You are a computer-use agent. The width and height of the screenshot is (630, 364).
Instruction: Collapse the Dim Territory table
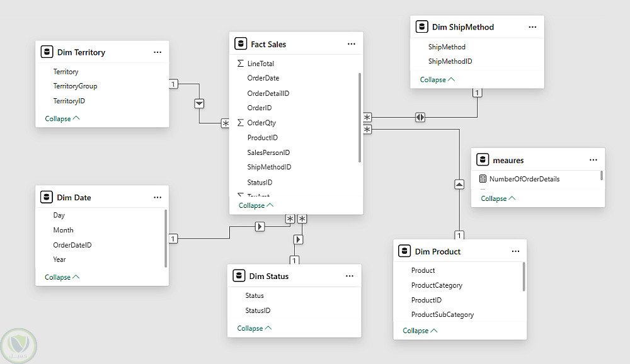(62, 118)
